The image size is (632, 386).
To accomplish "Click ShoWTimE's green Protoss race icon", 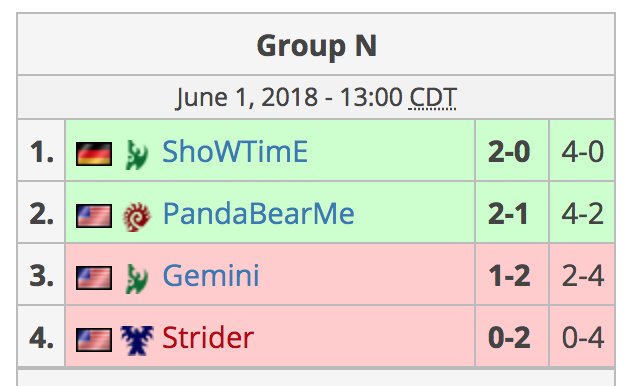I will point(137,154).
